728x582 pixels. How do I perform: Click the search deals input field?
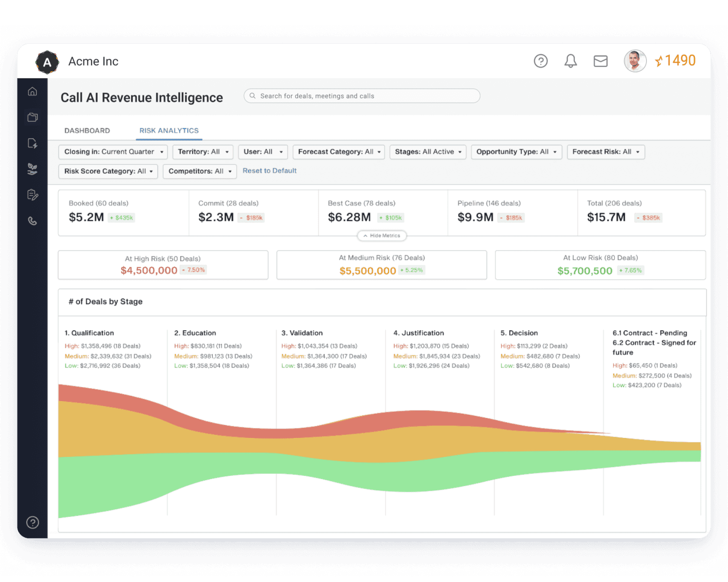(x=362, y=96)
